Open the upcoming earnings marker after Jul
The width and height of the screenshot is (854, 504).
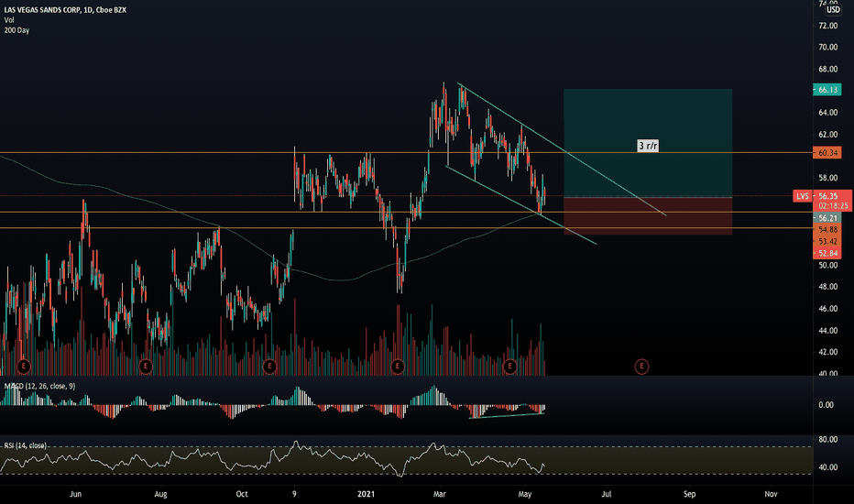[641, 367]
